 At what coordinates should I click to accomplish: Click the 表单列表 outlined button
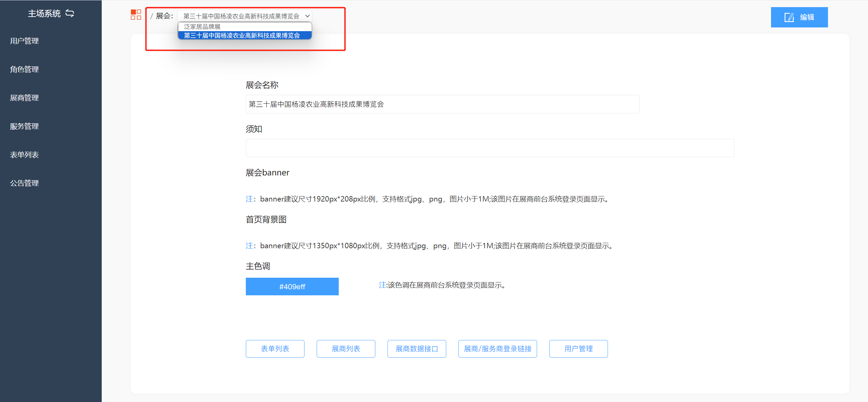pos(275,349)
